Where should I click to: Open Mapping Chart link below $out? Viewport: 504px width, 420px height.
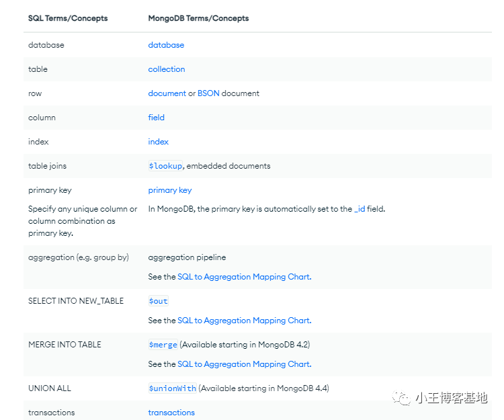click(244, 321)
